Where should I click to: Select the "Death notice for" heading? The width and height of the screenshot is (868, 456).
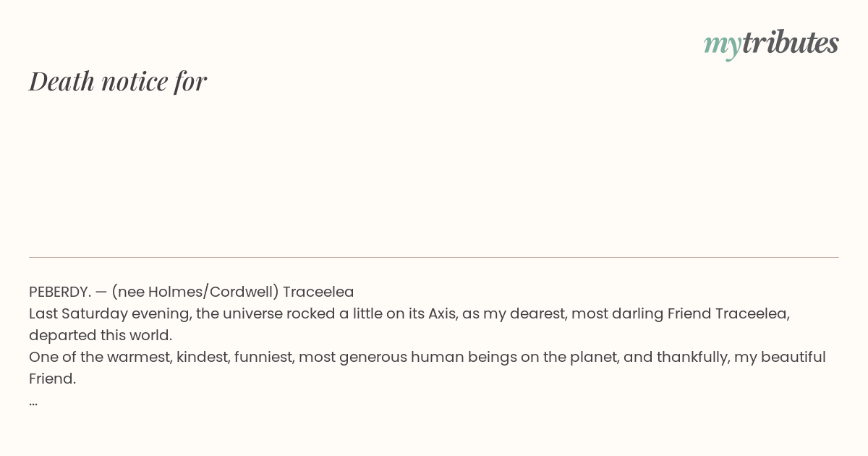coord(118,81)
